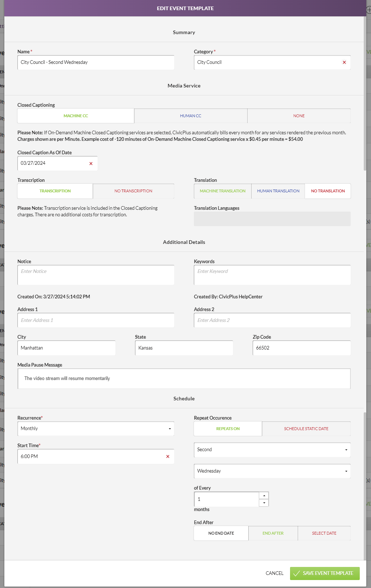
Task: Click the 'of Every' number field
Action: 227,499
